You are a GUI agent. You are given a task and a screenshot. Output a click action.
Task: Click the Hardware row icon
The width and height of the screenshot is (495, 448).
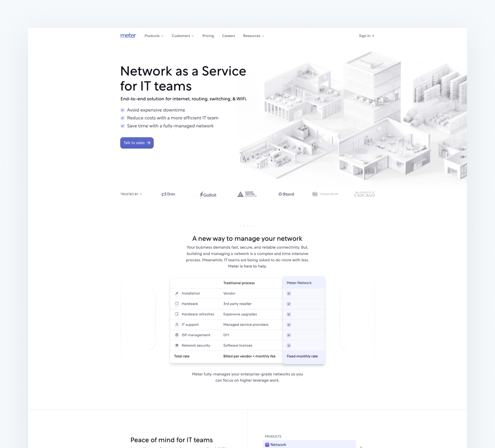coord(177,304)
